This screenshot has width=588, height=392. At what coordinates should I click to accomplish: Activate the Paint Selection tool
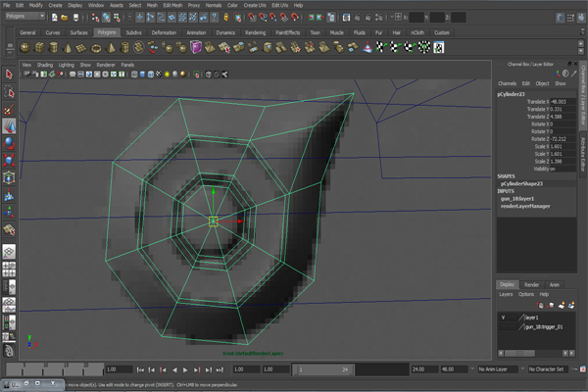coord(9,109)
